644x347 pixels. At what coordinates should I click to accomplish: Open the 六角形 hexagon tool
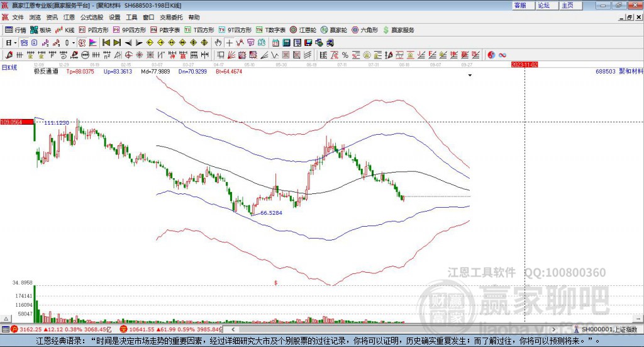coord(365,30)
